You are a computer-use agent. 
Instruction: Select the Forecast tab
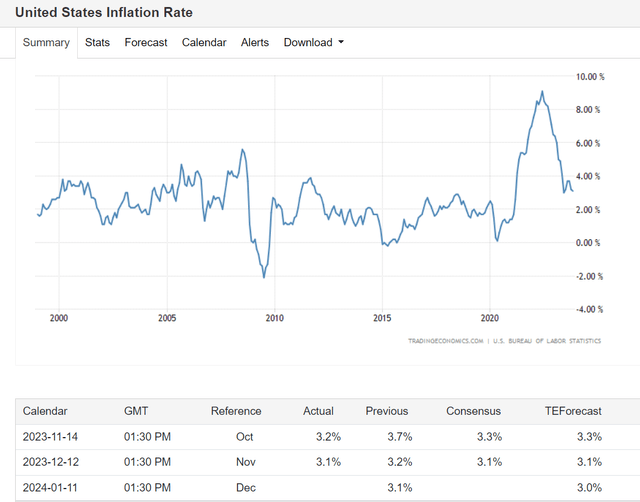click(x=146, y=42)
